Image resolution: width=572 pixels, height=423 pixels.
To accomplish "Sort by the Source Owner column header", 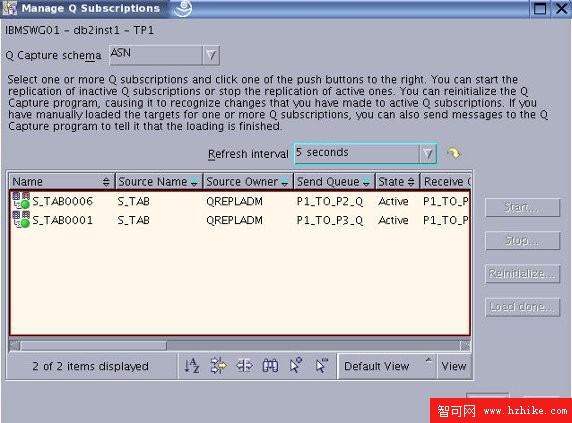I will tap(248, 181).
